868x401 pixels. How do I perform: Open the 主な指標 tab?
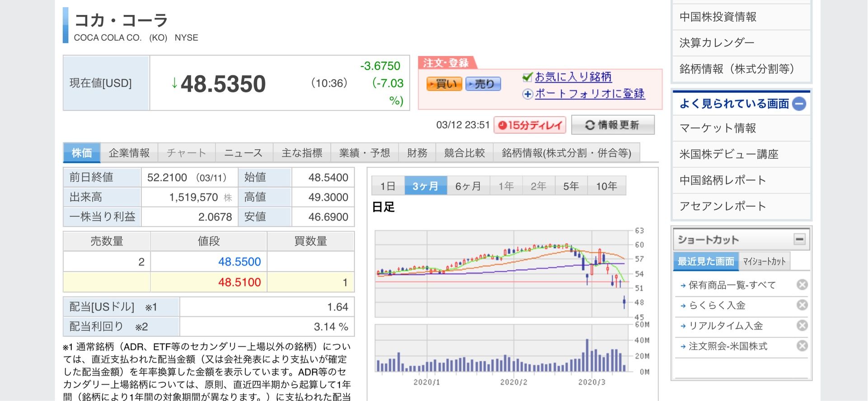click(302, 153)
